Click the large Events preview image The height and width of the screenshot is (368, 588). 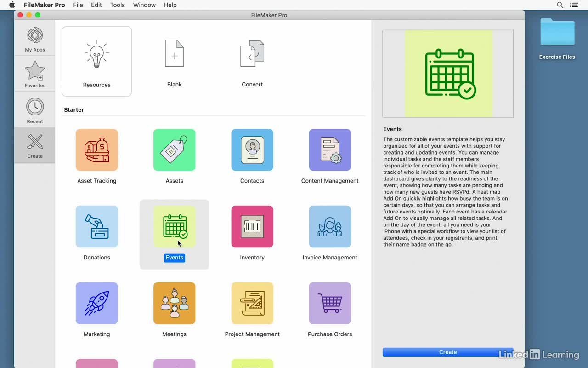pyautogui.click(x=448, y=74)
